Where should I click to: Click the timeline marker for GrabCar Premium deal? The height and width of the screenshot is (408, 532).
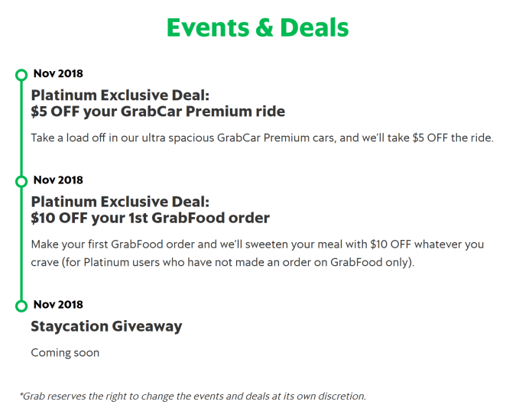(21, 75)
